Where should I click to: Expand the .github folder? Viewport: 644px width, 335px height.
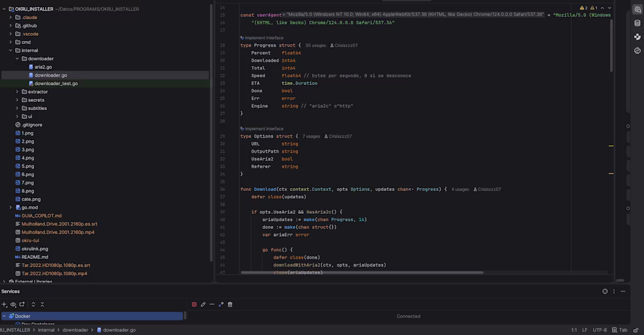pos(11,26)
